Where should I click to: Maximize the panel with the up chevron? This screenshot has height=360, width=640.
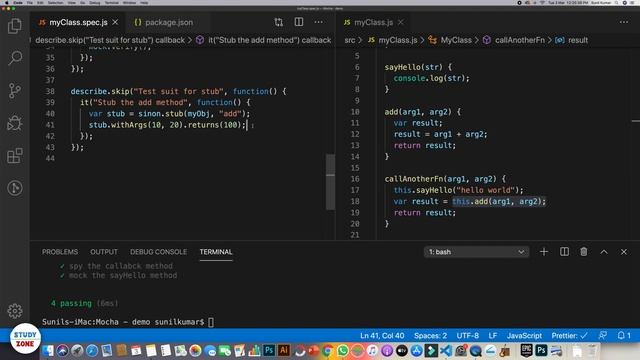(604, 252)
